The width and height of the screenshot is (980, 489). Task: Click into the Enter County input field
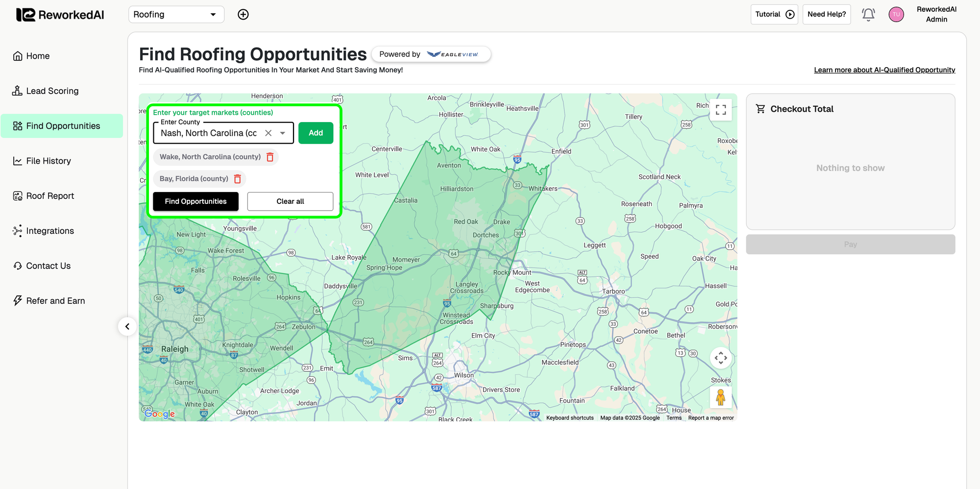pos(209,133)
